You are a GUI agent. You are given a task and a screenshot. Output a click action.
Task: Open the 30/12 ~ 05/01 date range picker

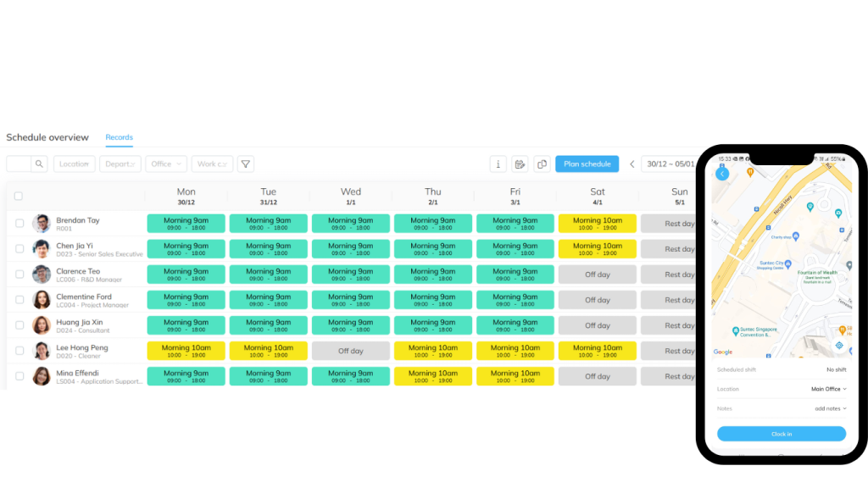(x=670, y=164)
